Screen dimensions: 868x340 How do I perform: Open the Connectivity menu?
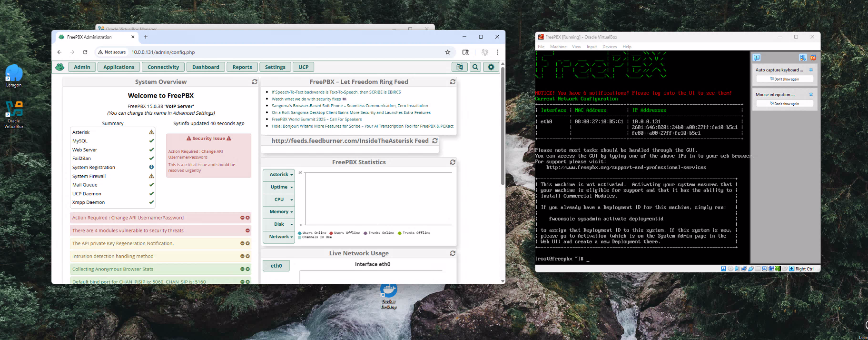163,67
